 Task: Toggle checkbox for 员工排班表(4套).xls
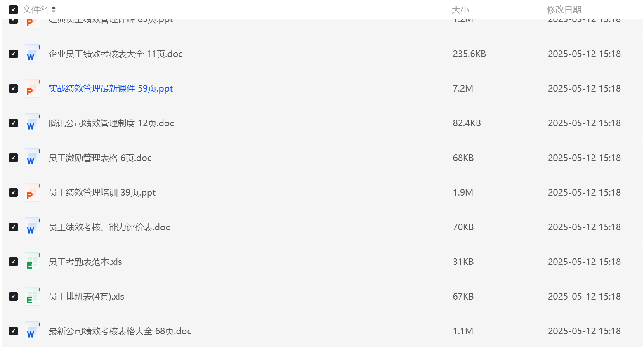[x=14, y=297]
